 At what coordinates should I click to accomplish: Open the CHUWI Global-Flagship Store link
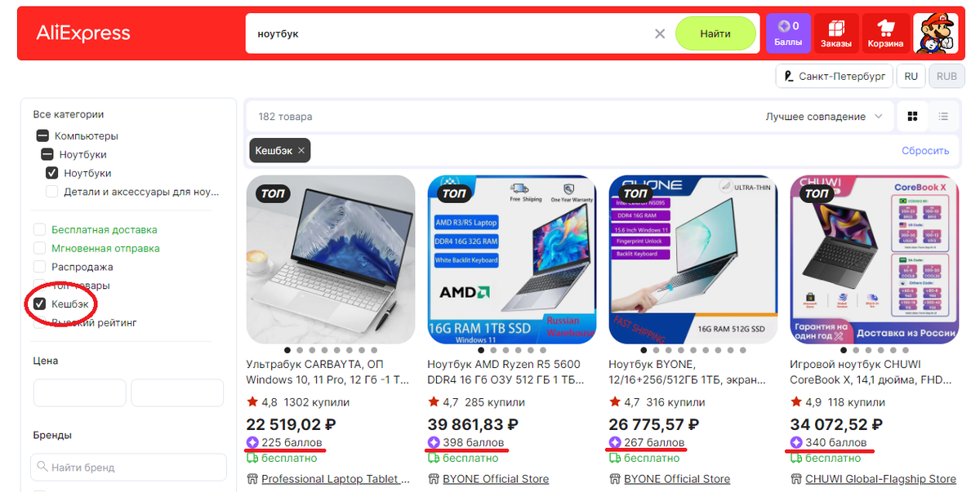click(880, 479)
